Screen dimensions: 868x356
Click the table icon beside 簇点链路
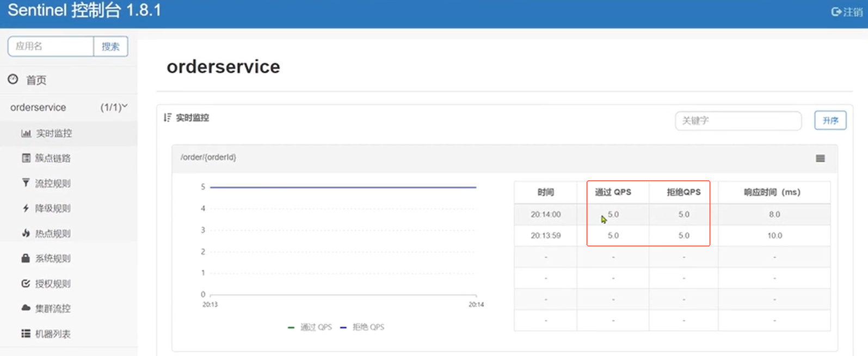point(26,158)
